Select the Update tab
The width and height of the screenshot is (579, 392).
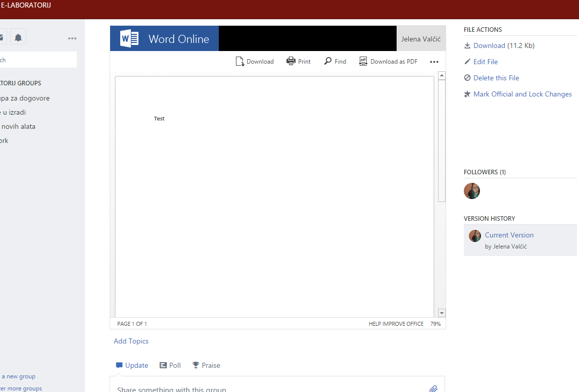pos(132,365)
